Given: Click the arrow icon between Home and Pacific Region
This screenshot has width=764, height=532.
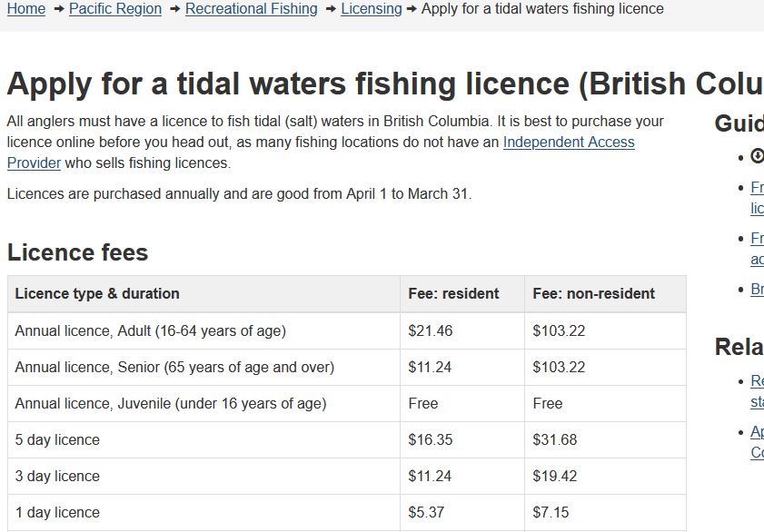Looking at the screenshot, I should [x=58, y=9].
